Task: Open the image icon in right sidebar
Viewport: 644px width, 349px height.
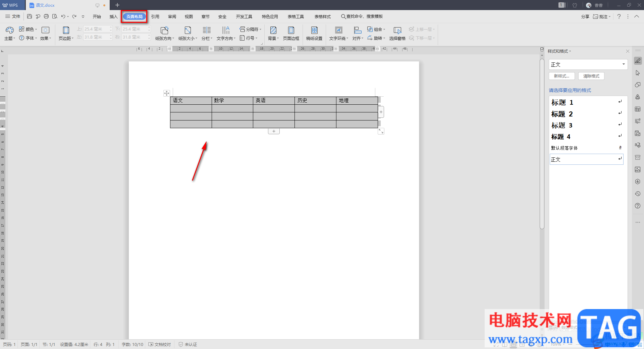Action: pos(638,169)
